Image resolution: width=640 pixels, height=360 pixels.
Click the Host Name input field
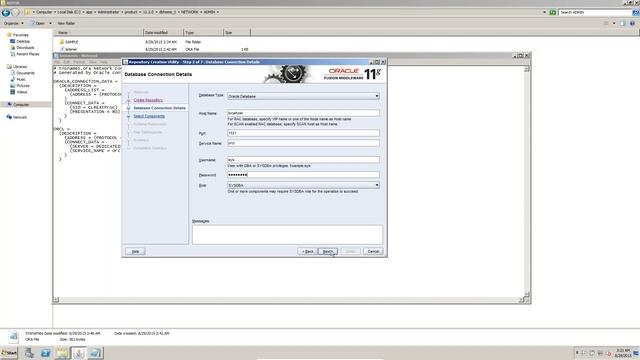point(303,113)
